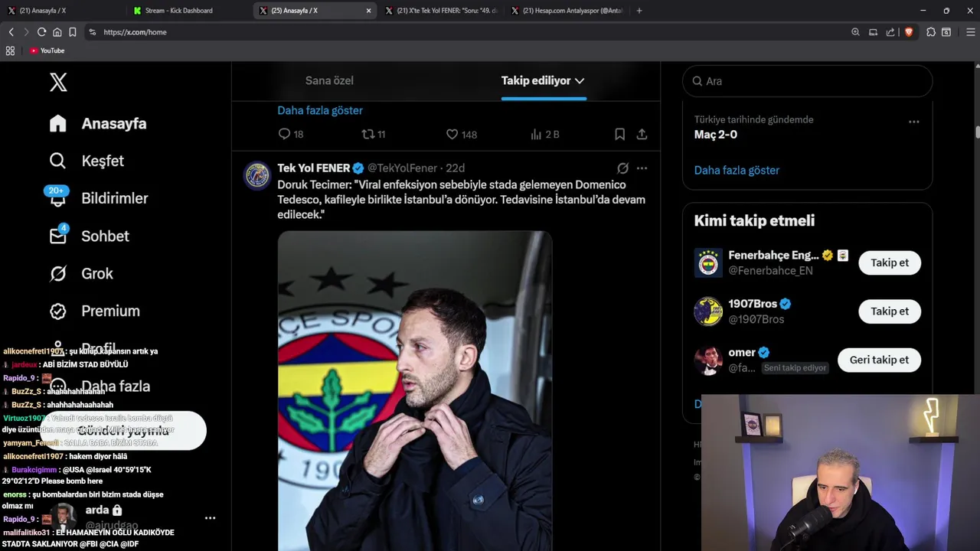
Task: Open the 1907Bros profile avatar
Action: coord(708,311)
